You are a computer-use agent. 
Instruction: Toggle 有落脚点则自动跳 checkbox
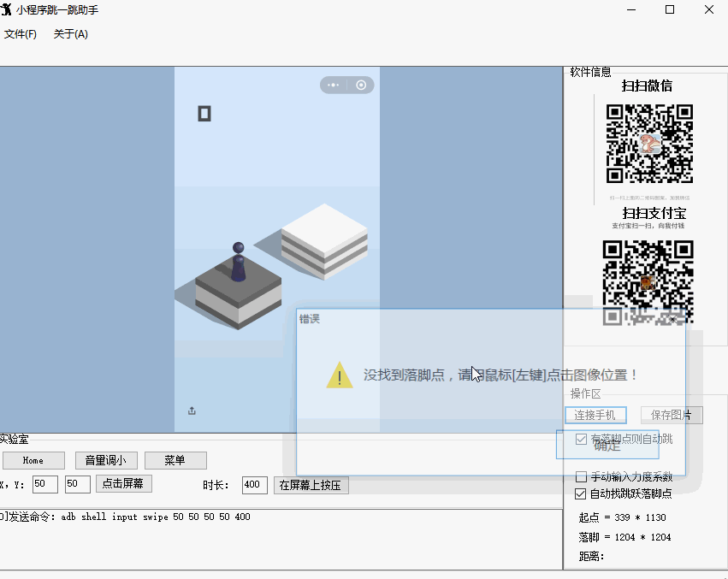pyautogui.click(x=581, y=439)
